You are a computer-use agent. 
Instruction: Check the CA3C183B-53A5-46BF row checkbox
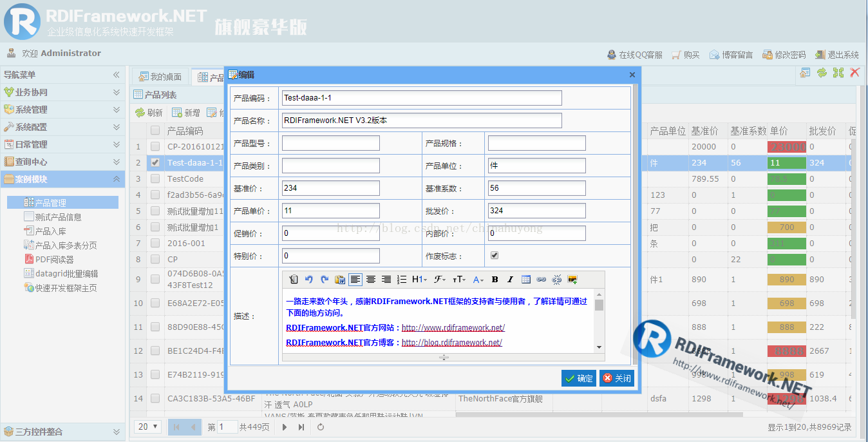click(155, 398)
